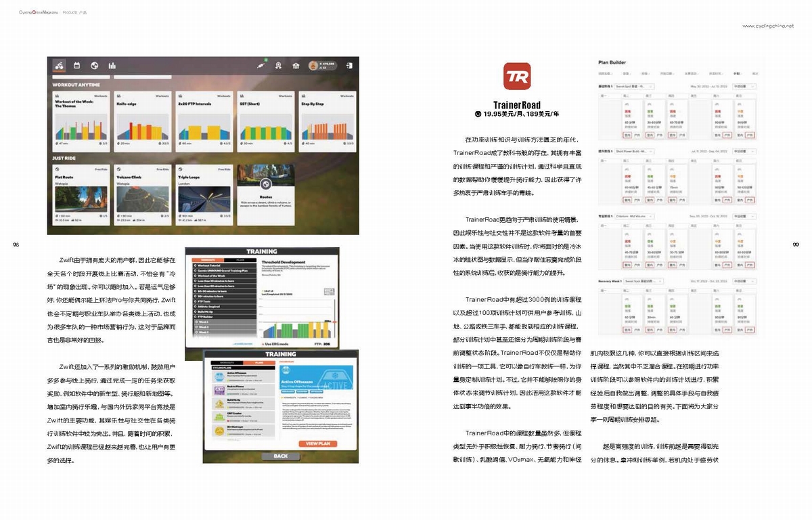The height and width of the screenshot is (520, 812).
Task: Expand the Workout Tutorial category
Action: point(225,265)
